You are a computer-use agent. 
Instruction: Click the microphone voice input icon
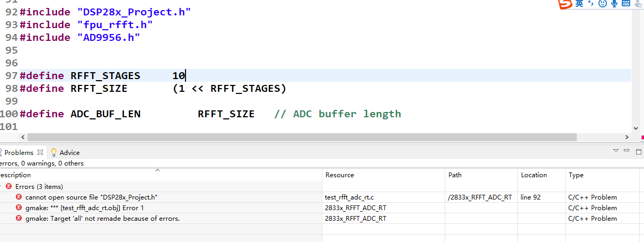coord(614,4)
